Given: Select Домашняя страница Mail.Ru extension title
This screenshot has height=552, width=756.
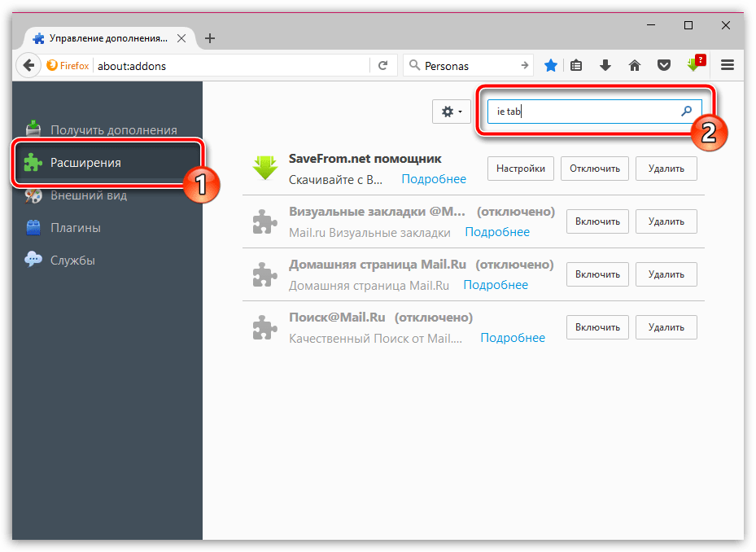Looking at the screenshot, I should tap(378, 265).
